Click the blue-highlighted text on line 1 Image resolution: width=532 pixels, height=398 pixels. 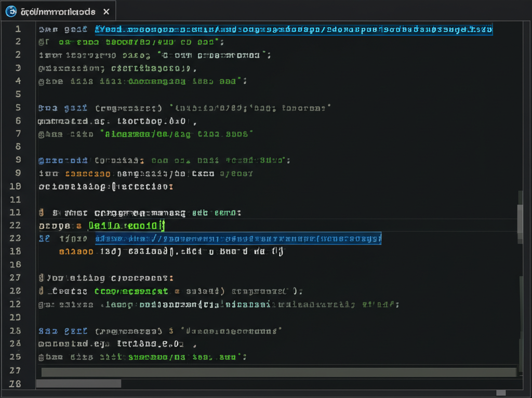pyautogui.click(x=294, y=30)
